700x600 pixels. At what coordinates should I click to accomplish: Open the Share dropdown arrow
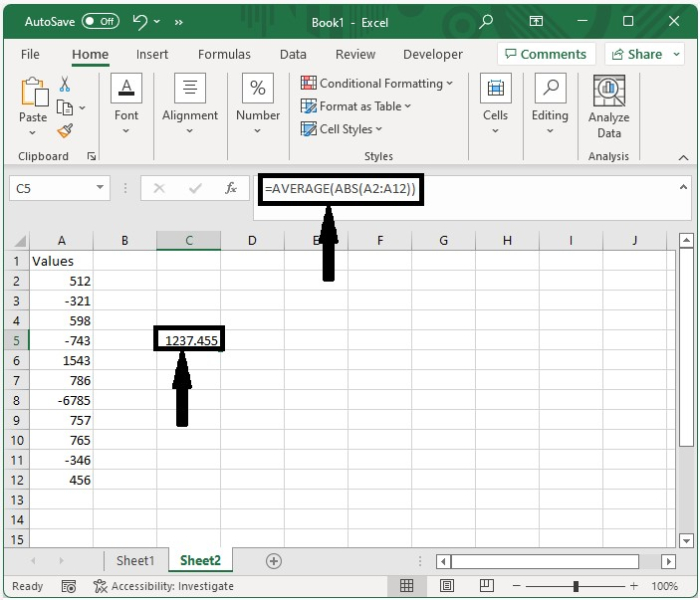coord(676,54)
